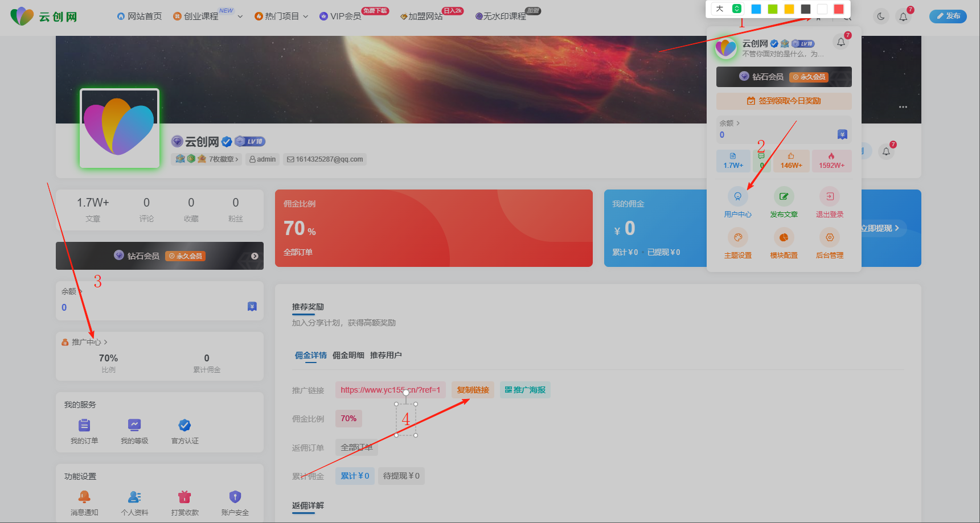This screenshot has width=980, height=523.
Task: Open 主题设置 palette icon
Action: 738,237
